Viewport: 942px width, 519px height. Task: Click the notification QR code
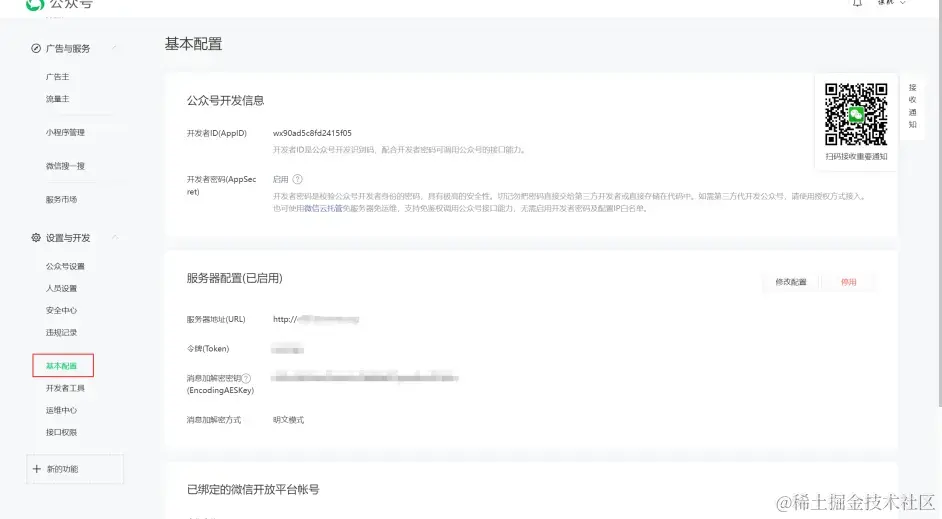click(856, 114)
